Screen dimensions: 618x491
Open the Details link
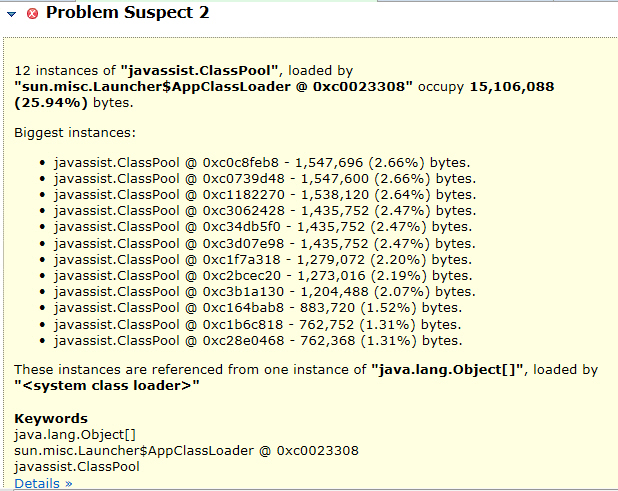coord(43,483)
